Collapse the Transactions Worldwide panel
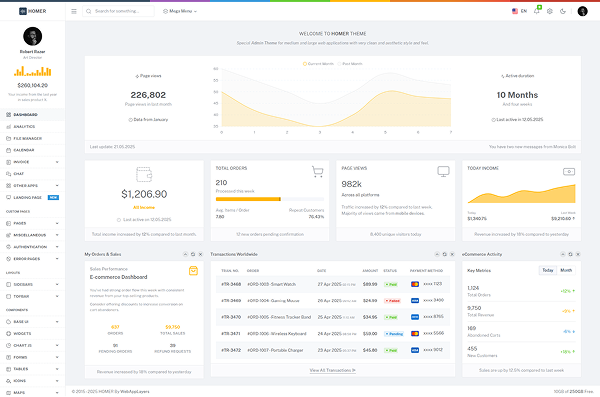 437,254
